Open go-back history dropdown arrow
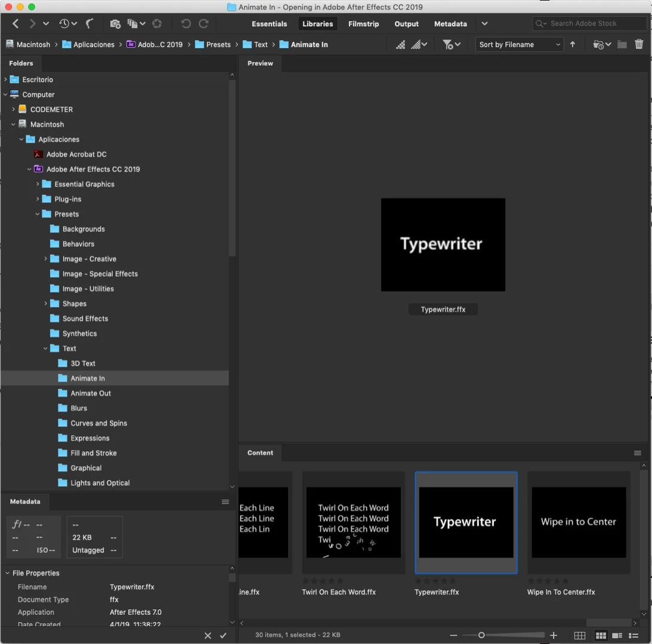652x644 pixels. click(x=46, y=24)
